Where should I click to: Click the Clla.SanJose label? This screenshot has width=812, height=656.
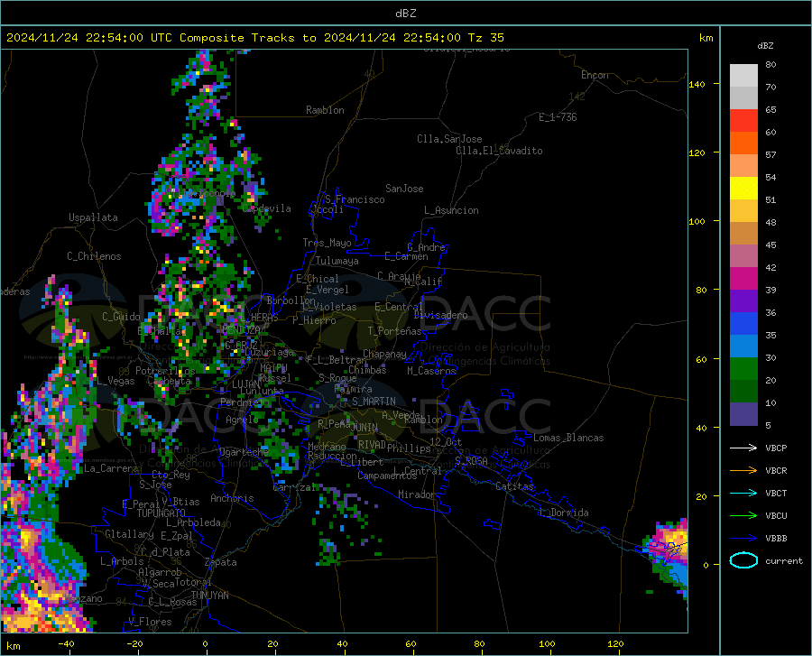[x=449, y=139]
